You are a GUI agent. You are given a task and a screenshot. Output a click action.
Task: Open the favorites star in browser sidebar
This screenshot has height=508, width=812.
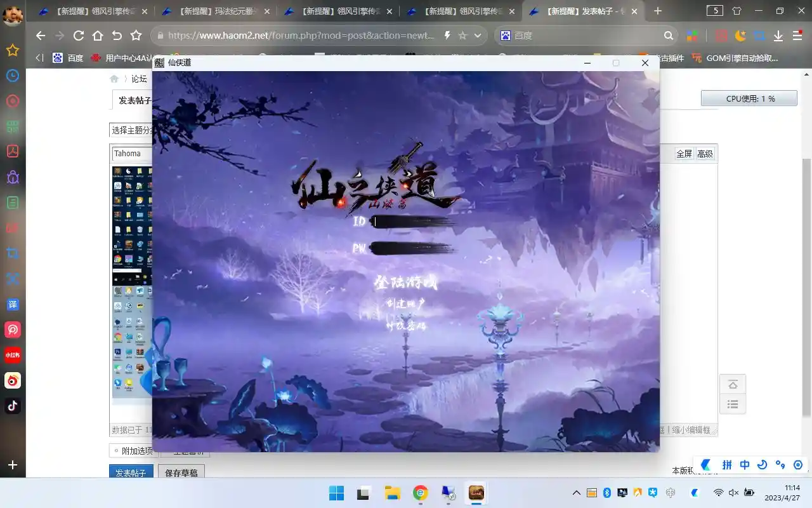(x=13, y=50)
